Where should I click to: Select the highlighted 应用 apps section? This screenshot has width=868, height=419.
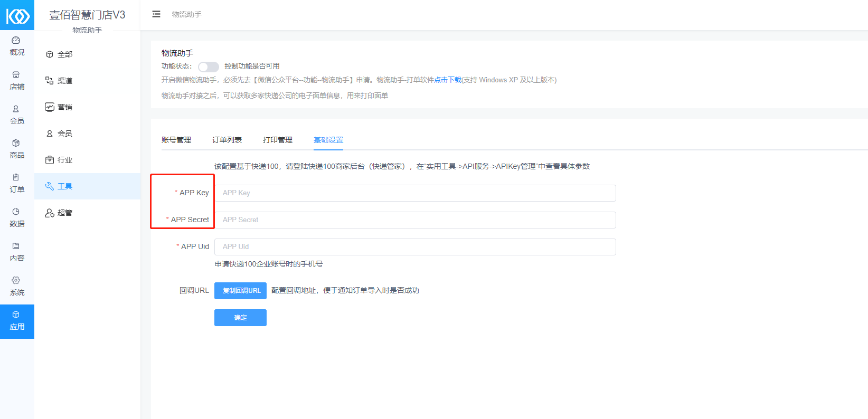pos(17,321)
